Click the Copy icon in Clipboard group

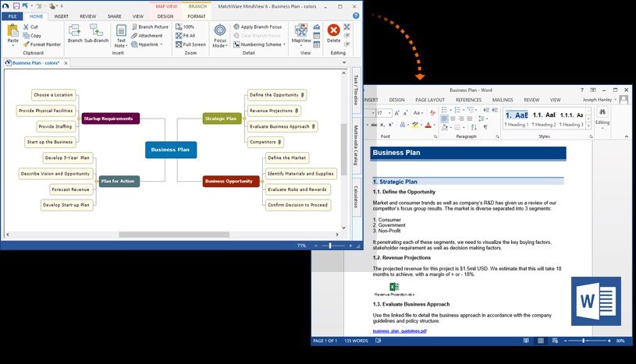(26, 36)
